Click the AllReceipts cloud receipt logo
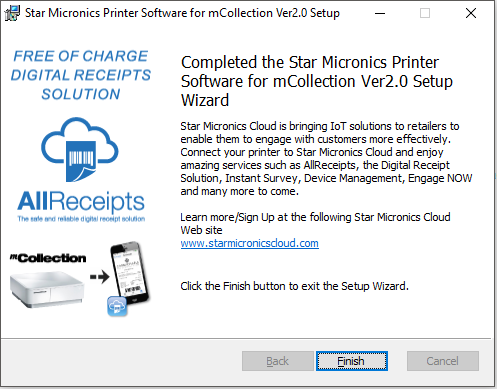 tap(80, 149)
